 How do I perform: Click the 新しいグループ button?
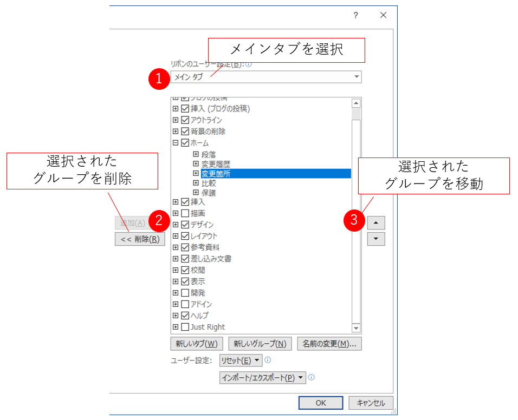[260, 344]
